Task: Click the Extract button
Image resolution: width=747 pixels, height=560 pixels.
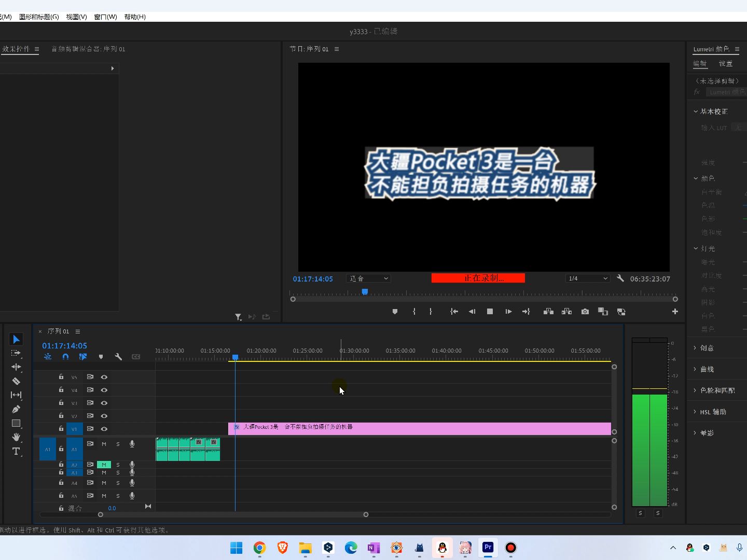Action: 566,312
